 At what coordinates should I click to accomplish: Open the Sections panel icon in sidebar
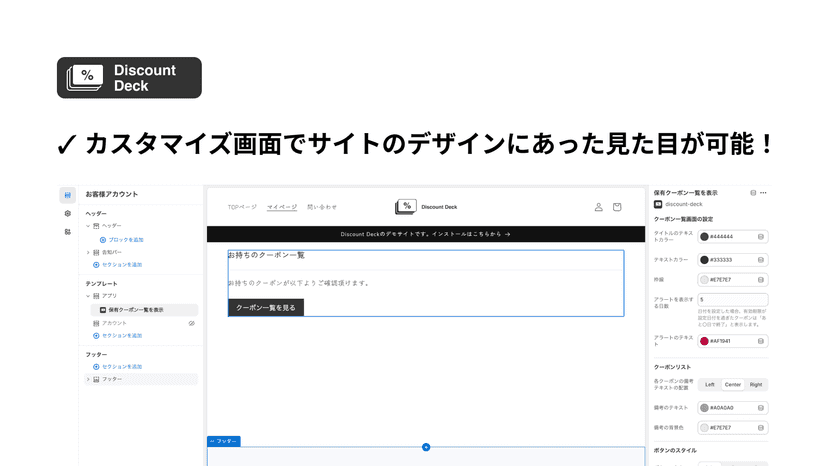[68, 195]
